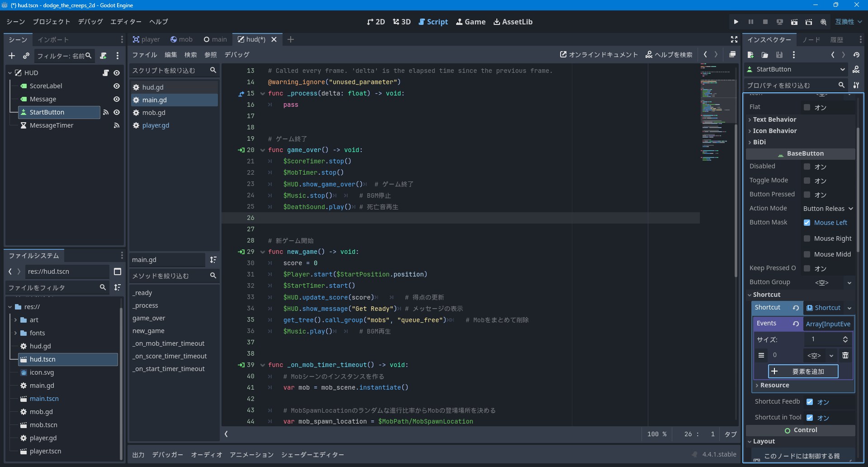This screenshot has width=868, height=467.
Task: Uncheck the Mouse Left button mask
Action: point(807,223)
